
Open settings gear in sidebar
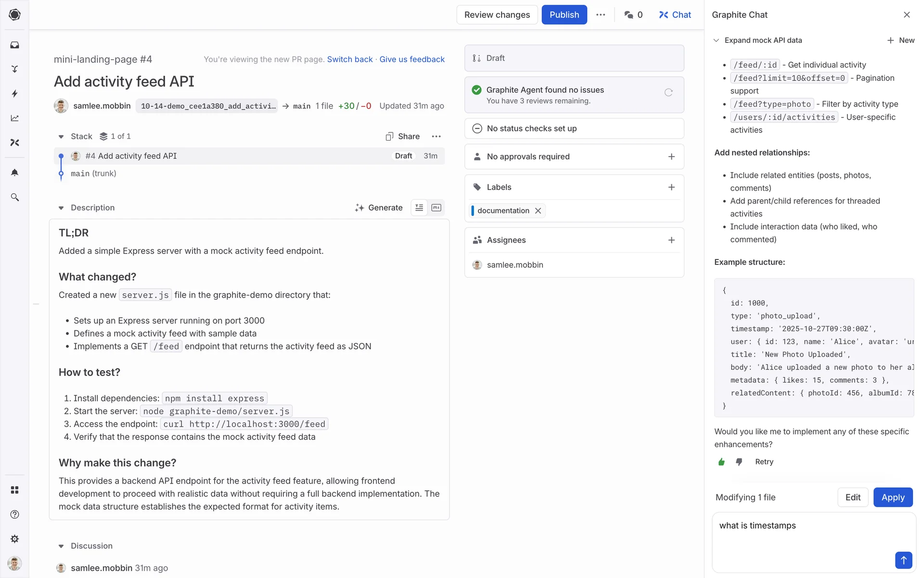(x=14, y=539)
